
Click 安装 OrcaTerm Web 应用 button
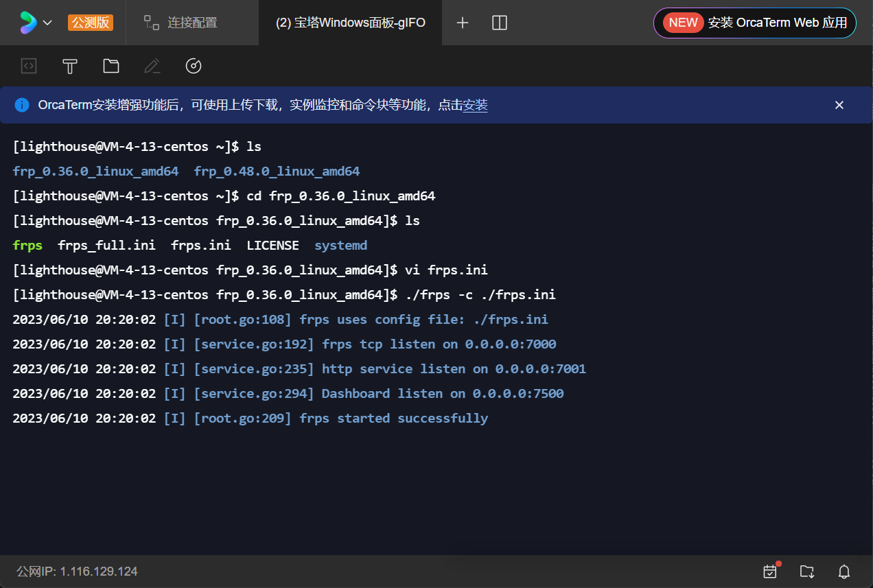click(755, 23)
